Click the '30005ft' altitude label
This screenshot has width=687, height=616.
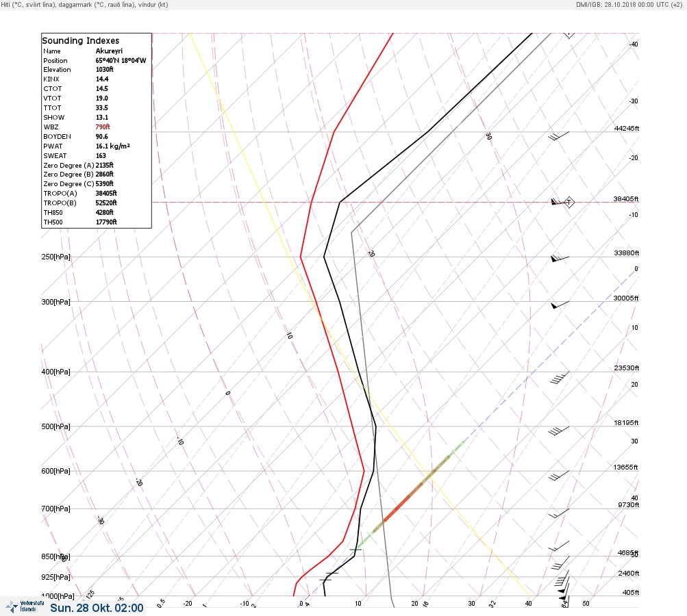[626, 298]
